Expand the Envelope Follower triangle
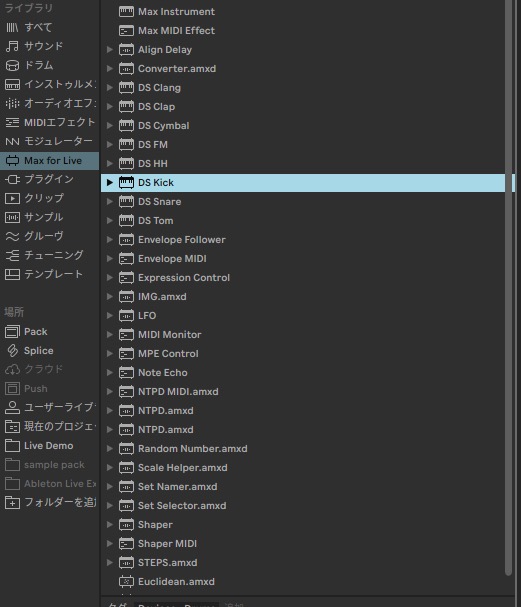Viewport: 521px width, 607px height. (110, 240)
